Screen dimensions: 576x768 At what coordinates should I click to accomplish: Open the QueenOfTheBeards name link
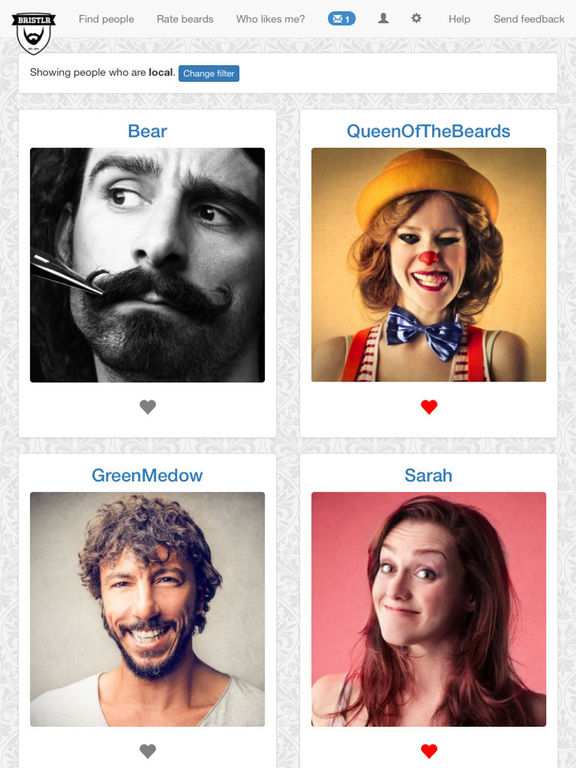click(x=429, y=131)
